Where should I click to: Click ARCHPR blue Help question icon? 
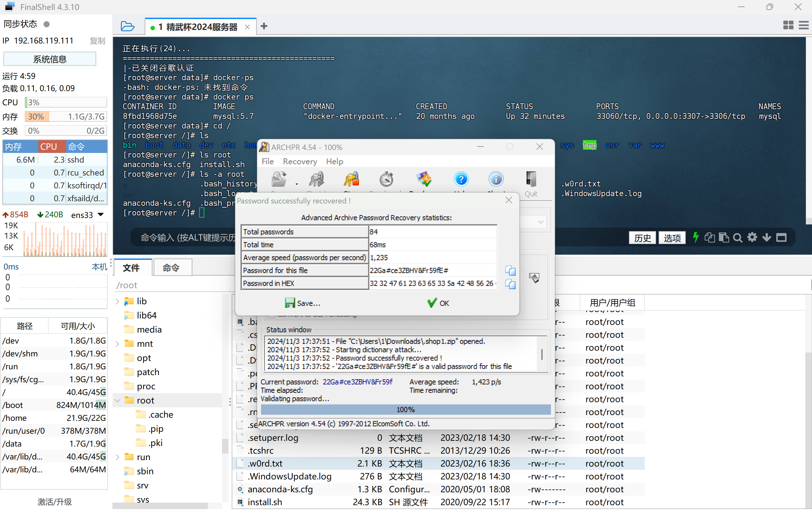click(x=461, y=179)
